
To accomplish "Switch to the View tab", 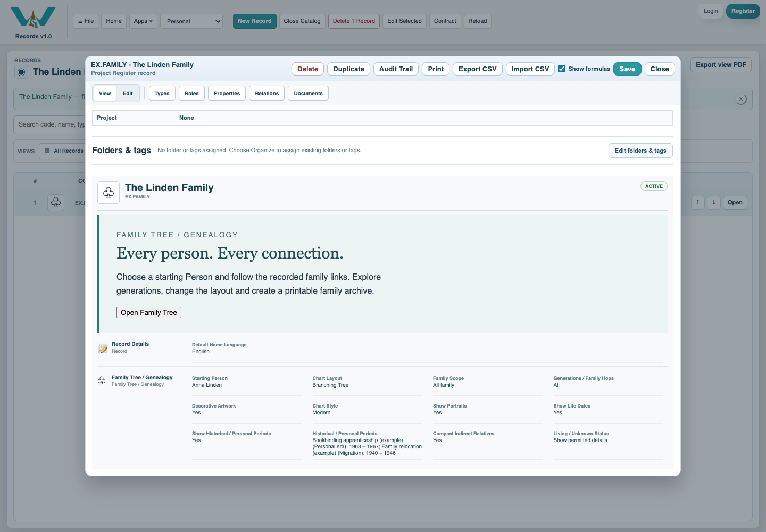I will click(105, 93).
